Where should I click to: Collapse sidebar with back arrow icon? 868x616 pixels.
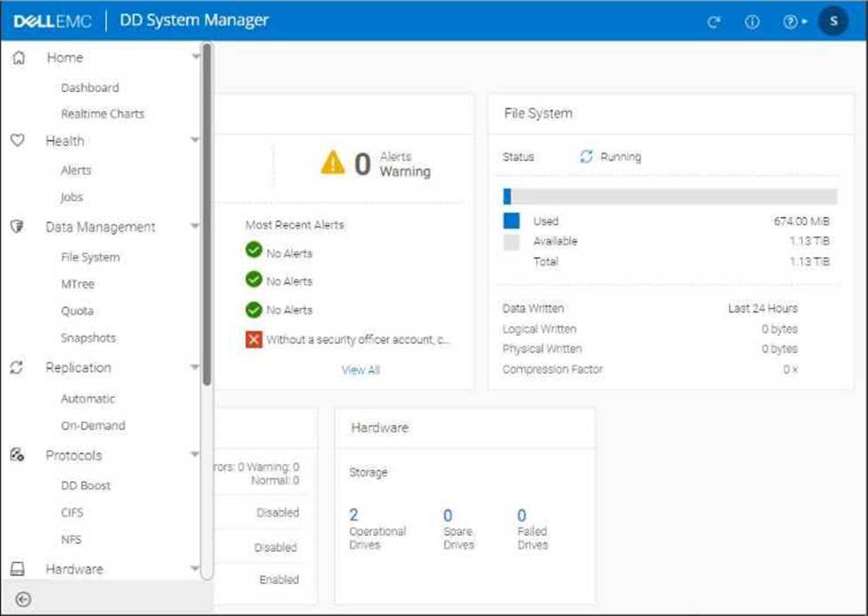tap(23, 599)
